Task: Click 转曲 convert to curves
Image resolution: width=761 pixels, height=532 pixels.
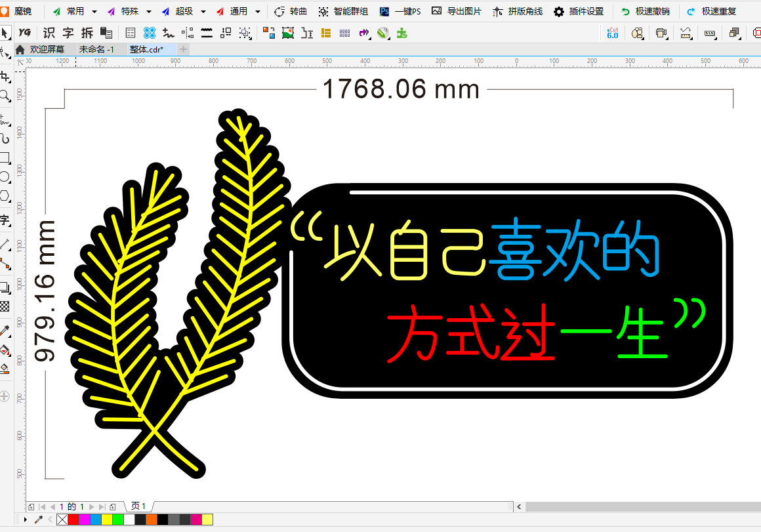Action: coord(291,12)
